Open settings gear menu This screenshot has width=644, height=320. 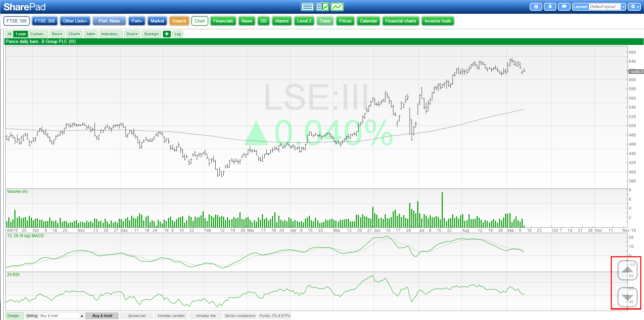tap(634, 7)
